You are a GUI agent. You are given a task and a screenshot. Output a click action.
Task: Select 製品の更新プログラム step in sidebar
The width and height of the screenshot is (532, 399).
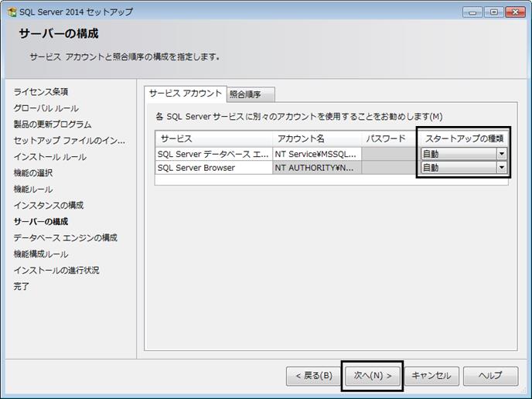tap(53, 124)
